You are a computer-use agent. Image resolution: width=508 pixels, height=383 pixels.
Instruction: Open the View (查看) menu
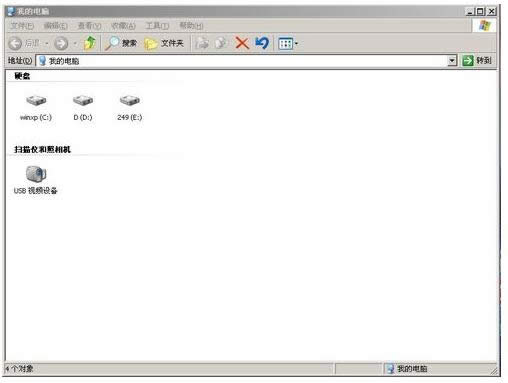point(89,26)
